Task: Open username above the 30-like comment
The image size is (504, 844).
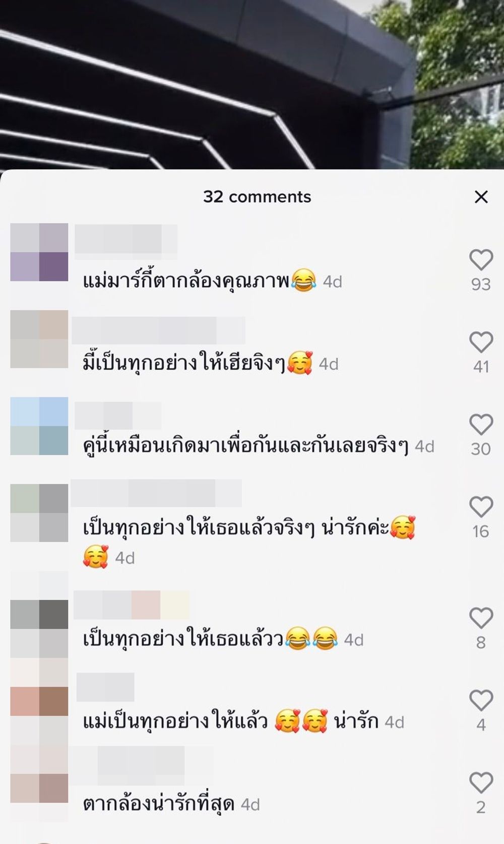Action: [x=118, y=416]
